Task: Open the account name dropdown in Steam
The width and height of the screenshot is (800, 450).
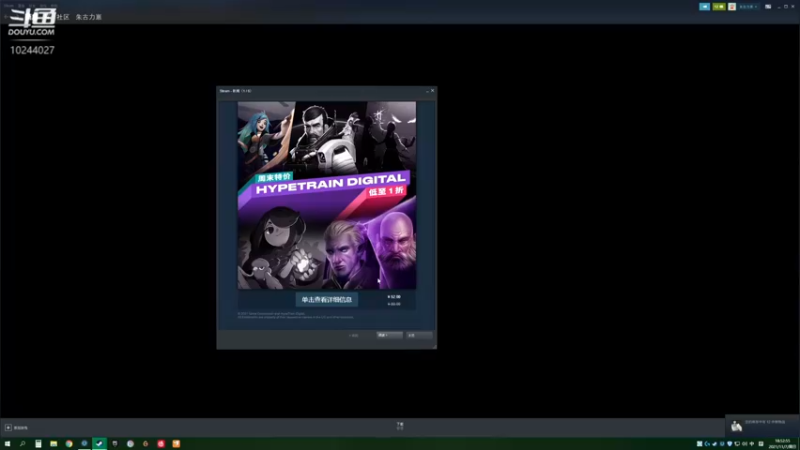Action: point(748,7)
